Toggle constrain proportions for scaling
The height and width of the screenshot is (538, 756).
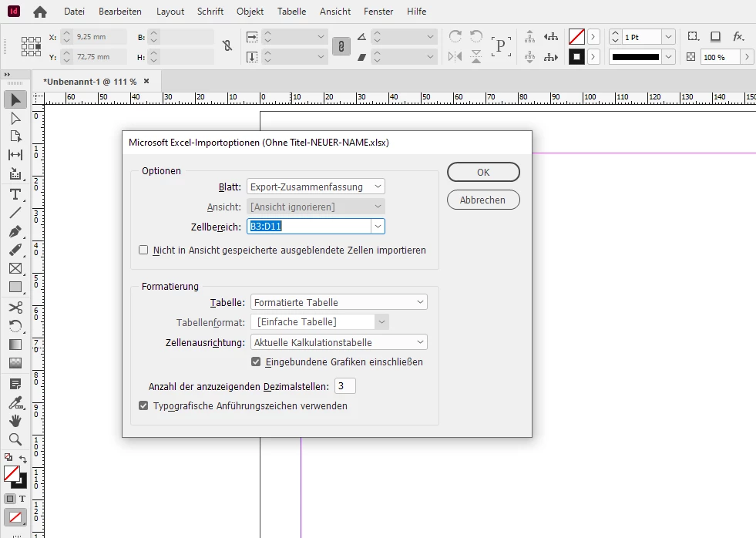tap(341, 46)
